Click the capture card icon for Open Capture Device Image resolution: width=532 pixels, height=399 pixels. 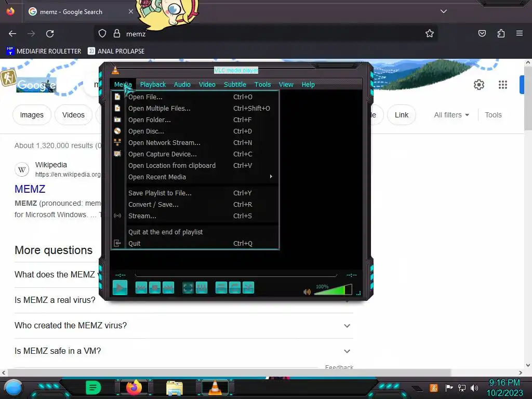(x=117, y=154)
